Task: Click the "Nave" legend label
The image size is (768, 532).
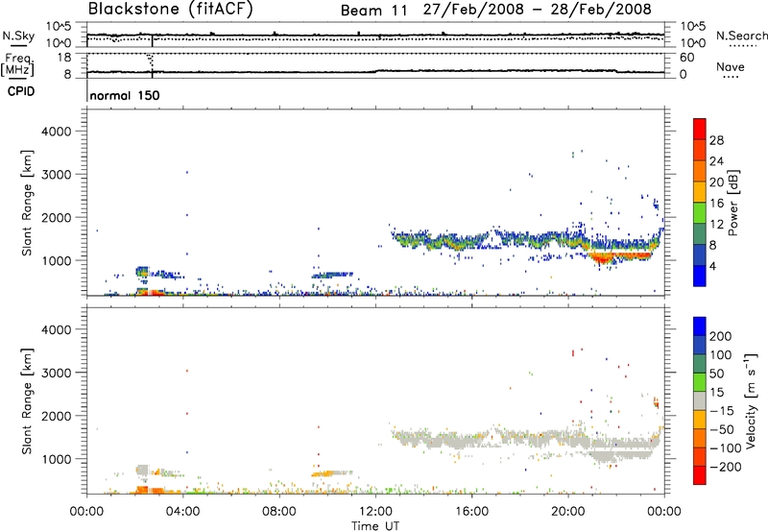Action: tap(731, 67)
